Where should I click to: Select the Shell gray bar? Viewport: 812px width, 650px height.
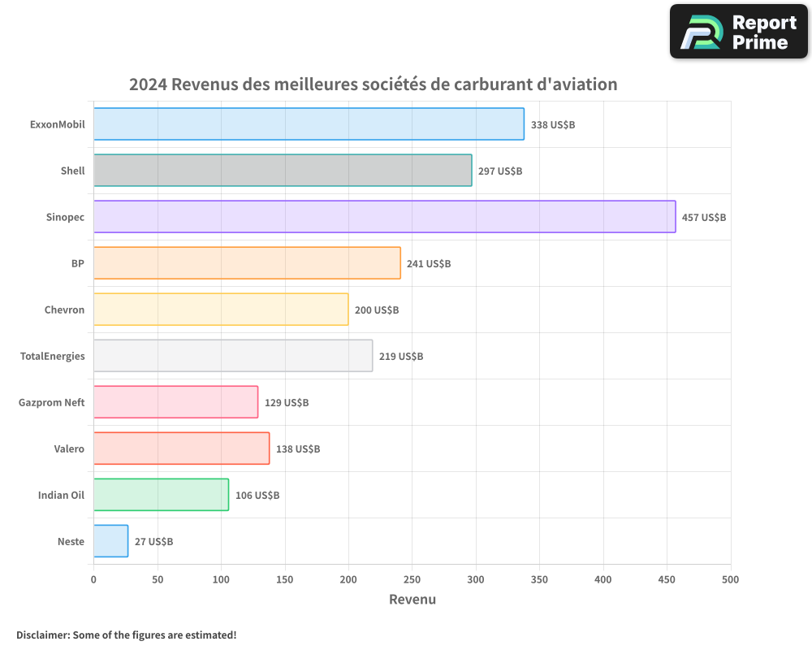coord(283,171)
